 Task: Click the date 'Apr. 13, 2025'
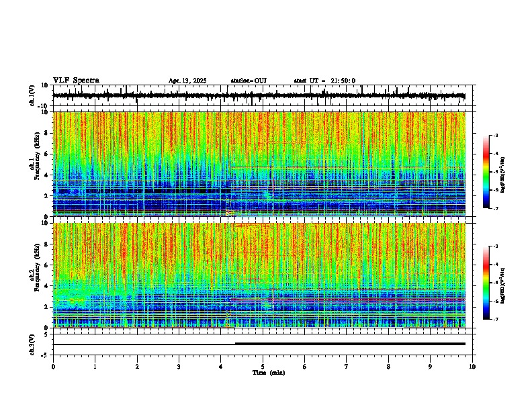coord(187,81)
